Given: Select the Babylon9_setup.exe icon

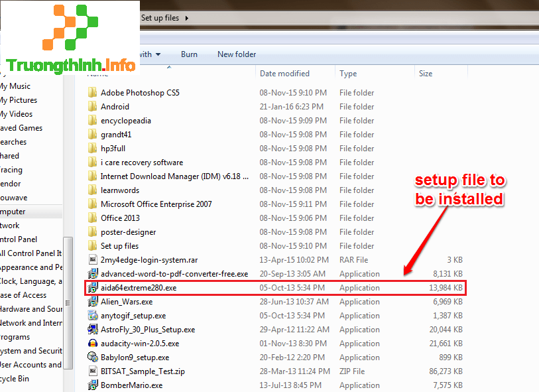Looking at the screenshot, I should 92,358.
